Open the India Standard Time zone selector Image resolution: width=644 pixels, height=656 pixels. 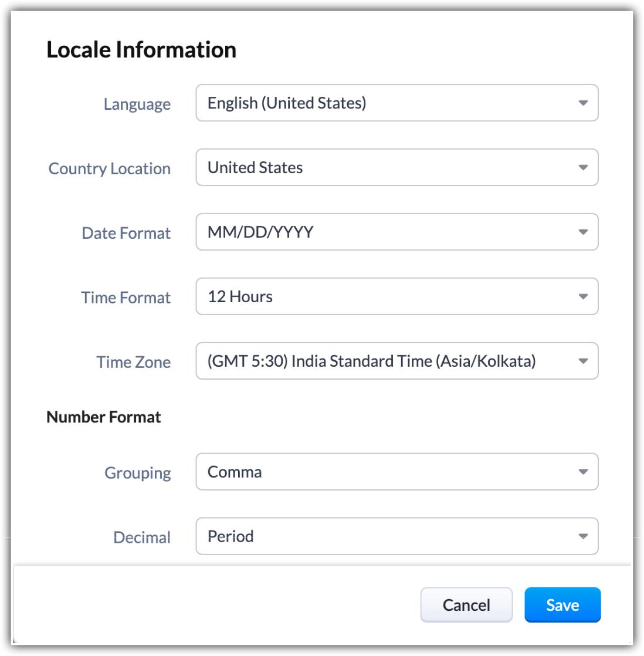397,361
